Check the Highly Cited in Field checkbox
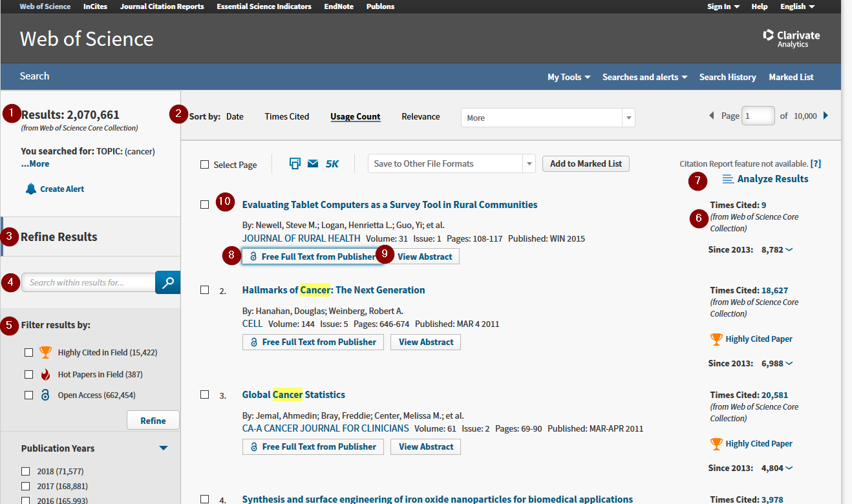852x504 pixels. point(28,353)
